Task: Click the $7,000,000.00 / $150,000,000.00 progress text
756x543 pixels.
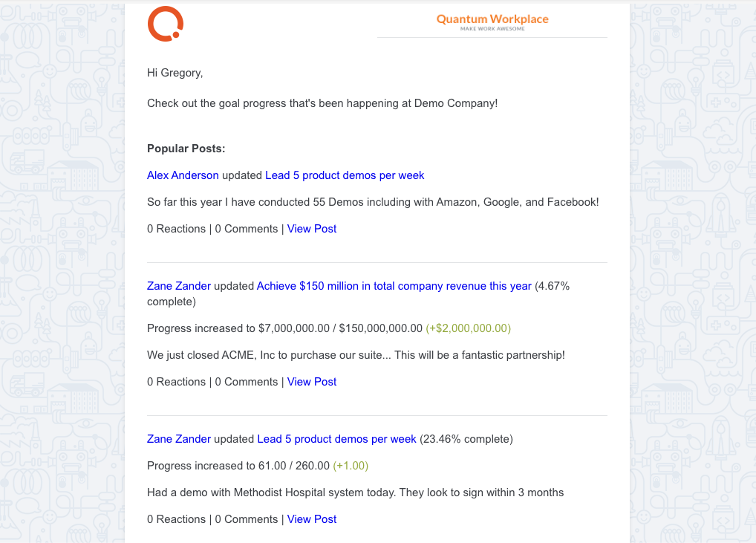Action: coord(340,328)
